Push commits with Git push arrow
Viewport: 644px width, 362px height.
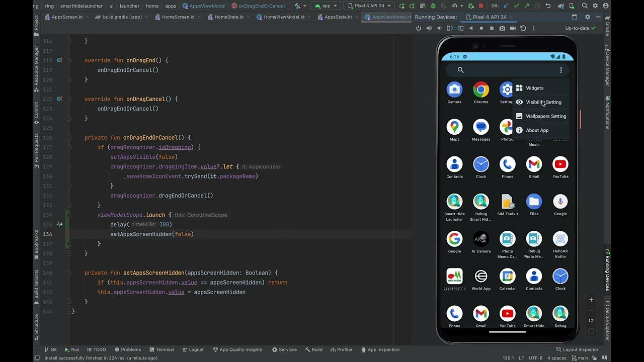pos(526,6)
